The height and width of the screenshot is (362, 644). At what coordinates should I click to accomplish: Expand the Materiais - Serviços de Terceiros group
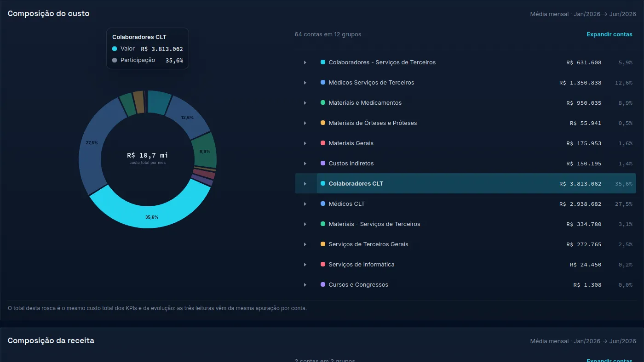coord(305,224)
